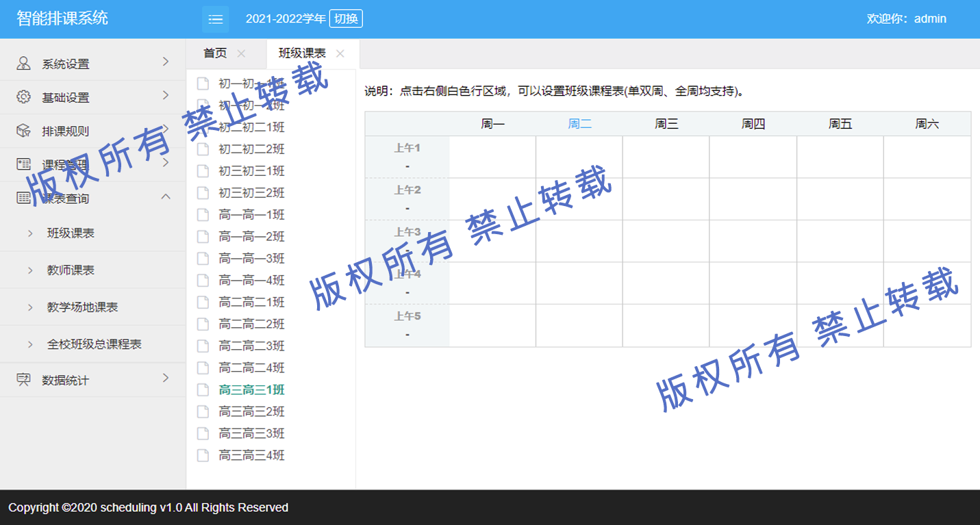
Task: Click the 排课规则 cube icon
Action: [23, 131]
